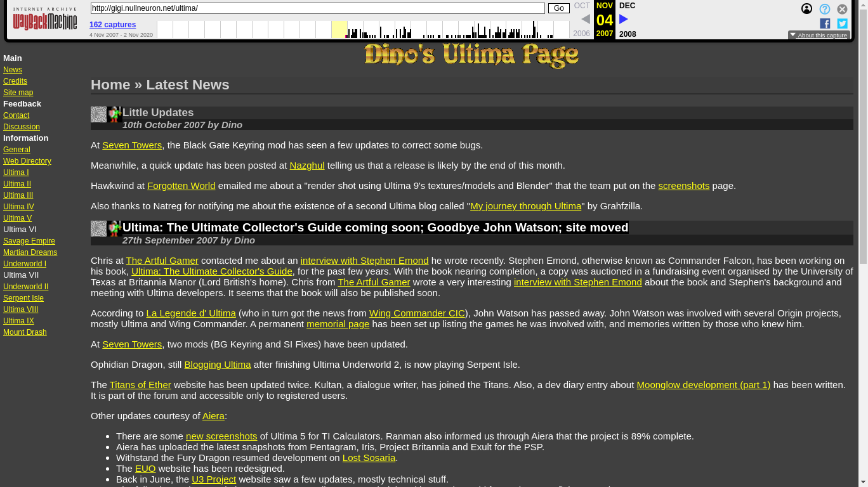This screenshot has height=487, width=868.
Task: Open the user account icon
Action: pyautogui.click(x=806, y=9)
